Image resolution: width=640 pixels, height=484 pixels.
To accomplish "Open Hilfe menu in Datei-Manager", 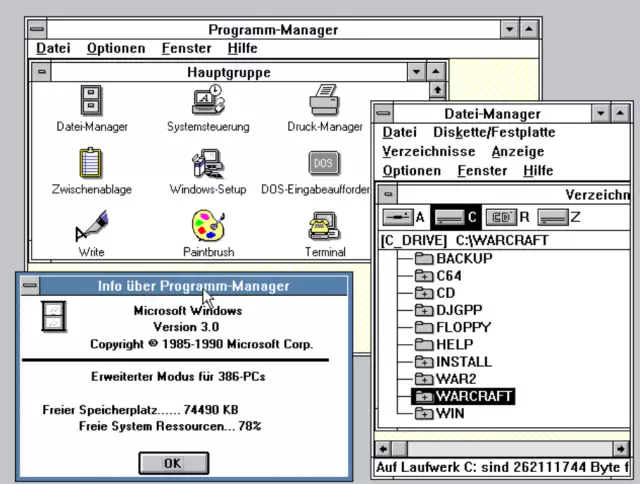I will point(538,171).
